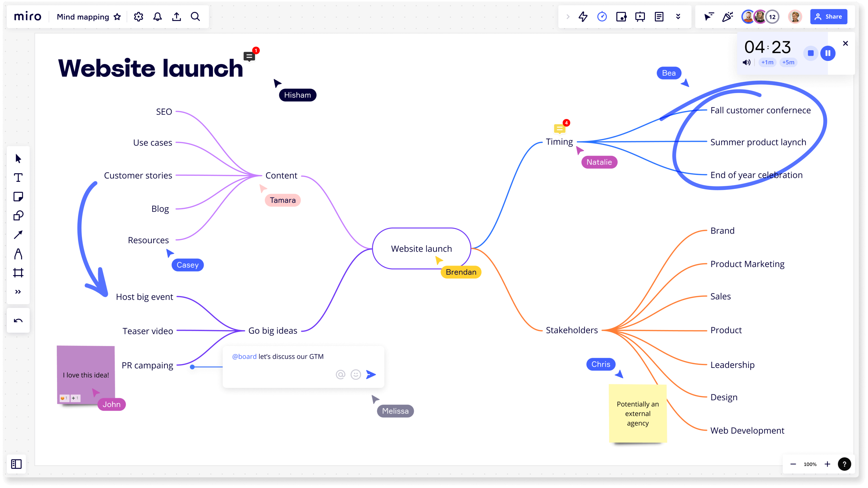Screen dimensions: 868x488
Task: Click Share to invite collaborators
Action: pyautogui.click(x=830, y=16)
